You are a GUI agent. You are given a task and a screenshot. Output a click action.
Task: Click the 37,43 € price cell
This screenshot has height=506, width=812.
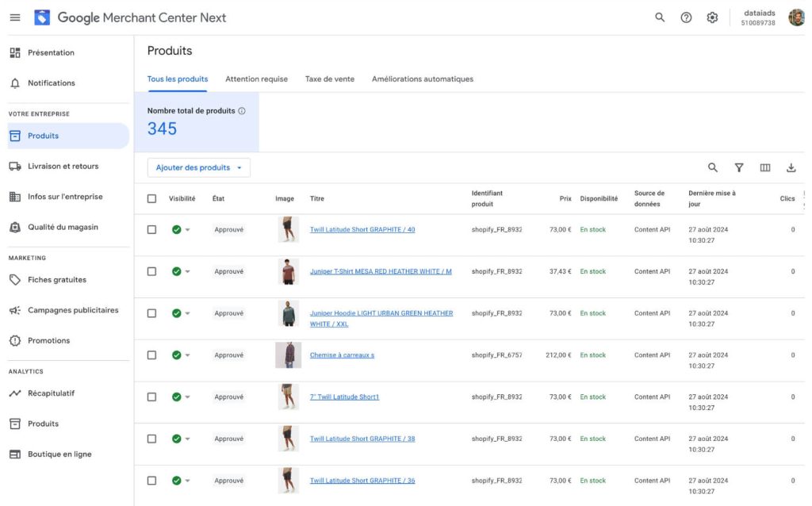coord(561,271)
